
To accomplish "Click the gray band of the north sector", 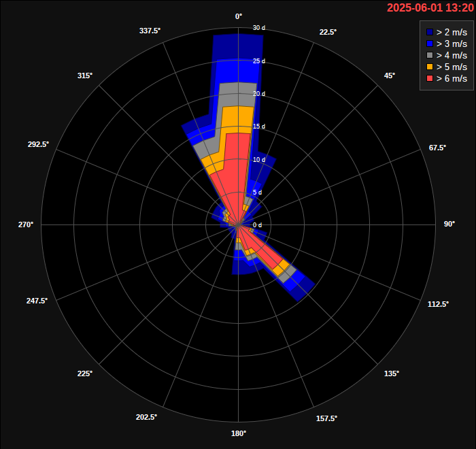I will click(x=238, y=94).
